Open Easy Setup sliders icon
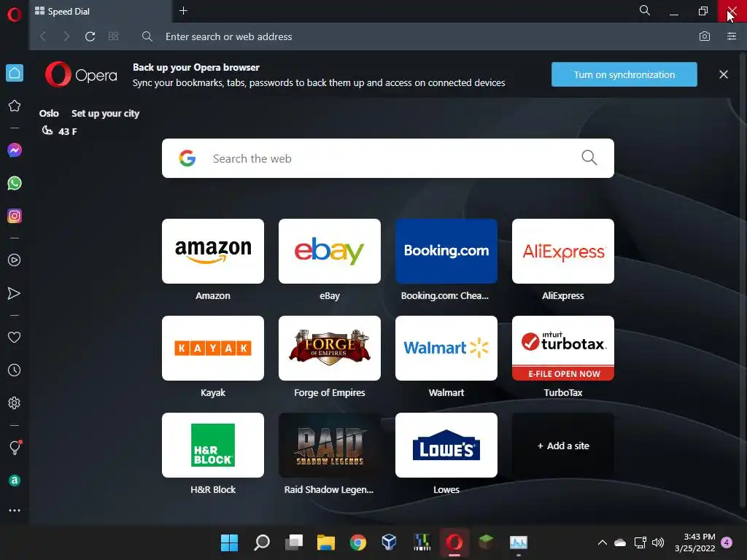Screen dimensions: 747x560 [732, 36]
